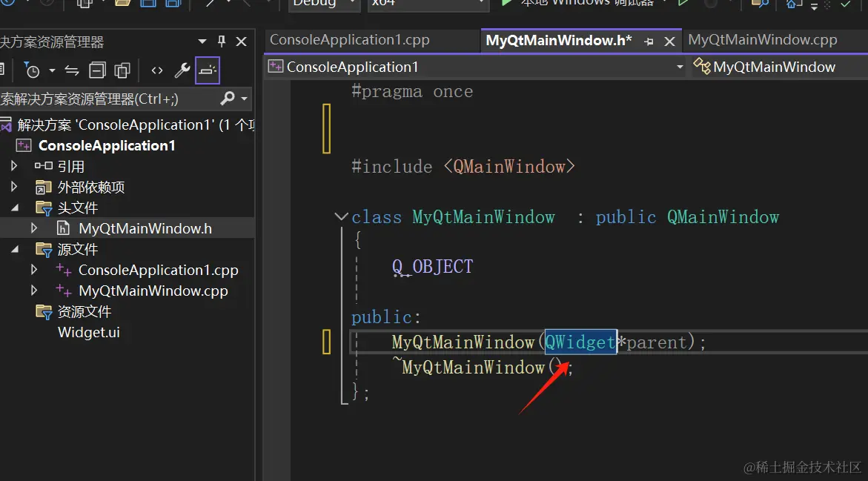Viewport: 868px width, 481px height.
Task: Select Widget.ui in Solution Explorer
Action: point(88,332)
